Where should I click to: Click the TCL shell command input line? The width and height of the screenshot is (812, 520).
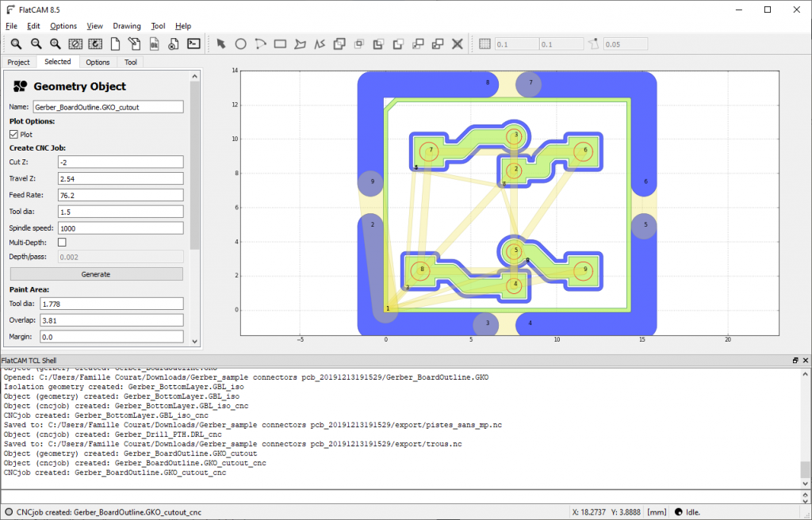click(400, 497)
